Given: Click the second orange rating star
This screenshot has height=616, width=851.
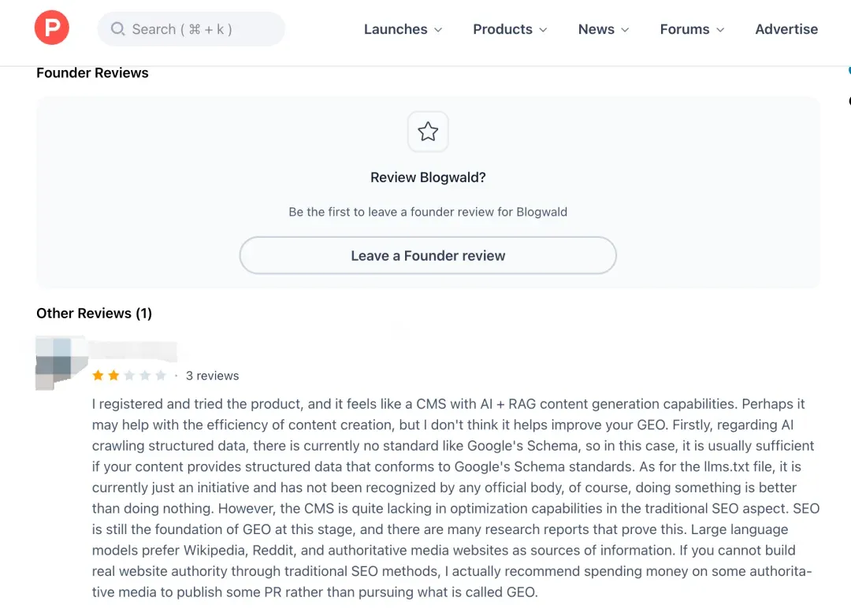Looking at the screenshot, I should click(113, 376).
